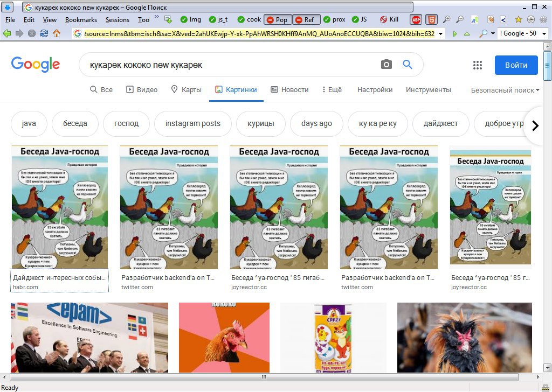
Task: Click the horizontal scrollbar thumb
Action: click(264, 377)
